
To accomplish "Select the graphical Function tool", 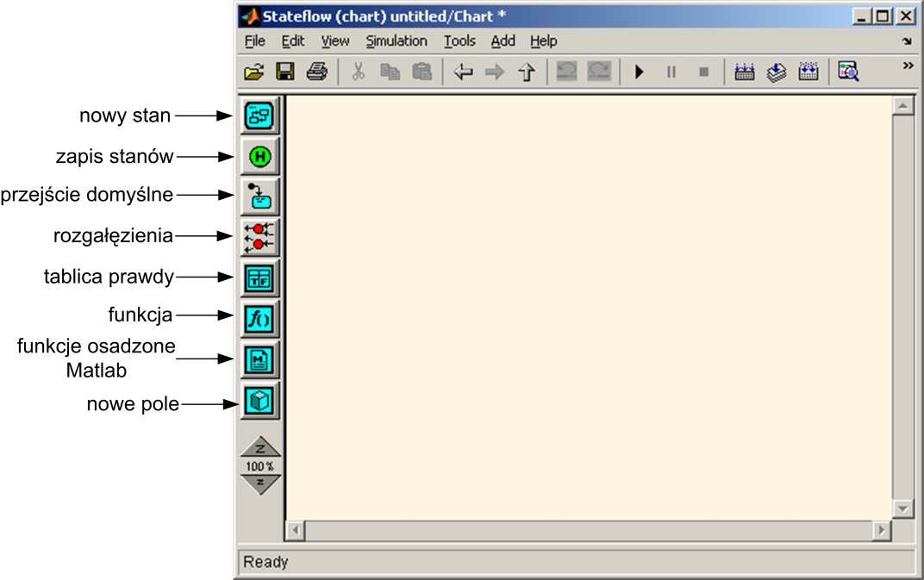I will [259, 319].
